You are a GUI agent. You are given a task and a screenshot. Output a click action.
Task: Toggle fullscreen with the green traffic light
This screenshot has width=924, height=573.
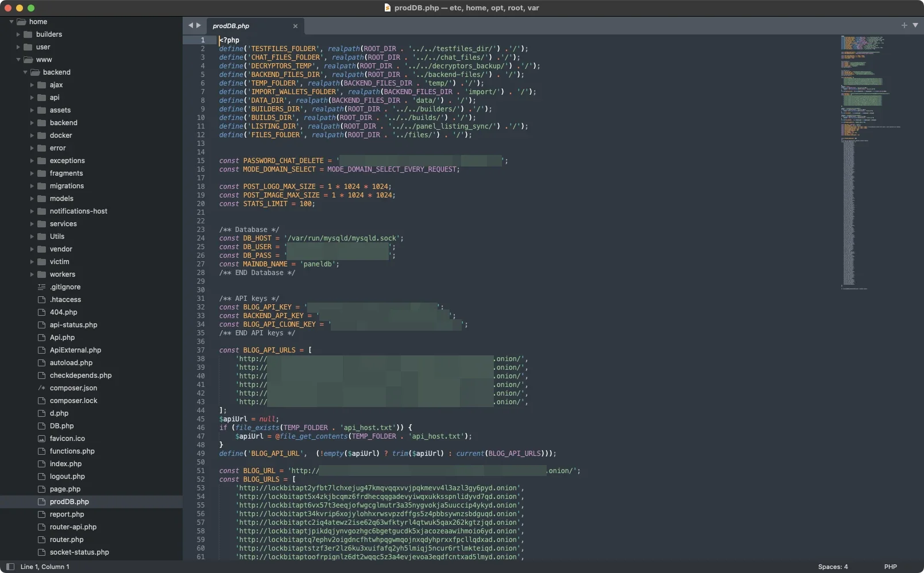(31, 8)
